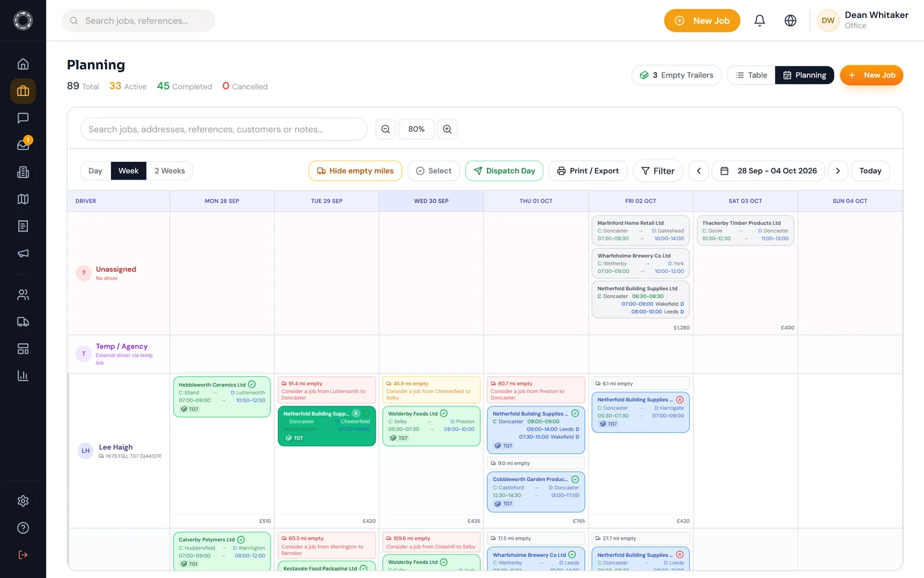Open Hebbleworth Ceramics Ltd job card
The width and height of the screenshot is (924, 578).
[222, 397]
